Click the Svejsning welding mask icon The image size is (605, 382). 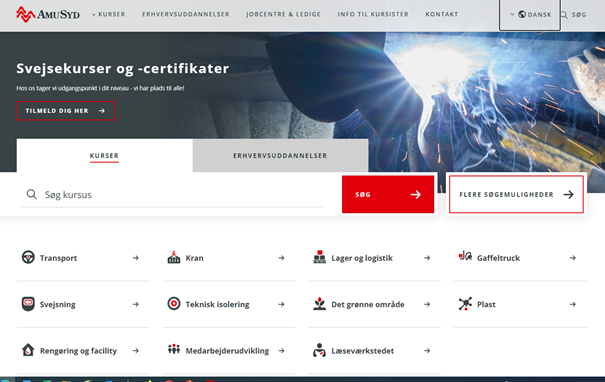[28, 304]
